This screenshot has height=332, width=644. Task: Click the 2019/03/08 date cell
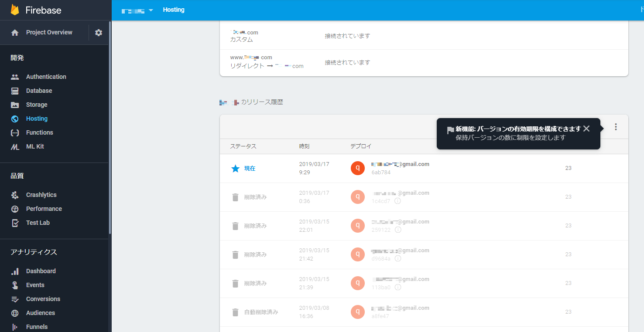[x=314, y=308]
